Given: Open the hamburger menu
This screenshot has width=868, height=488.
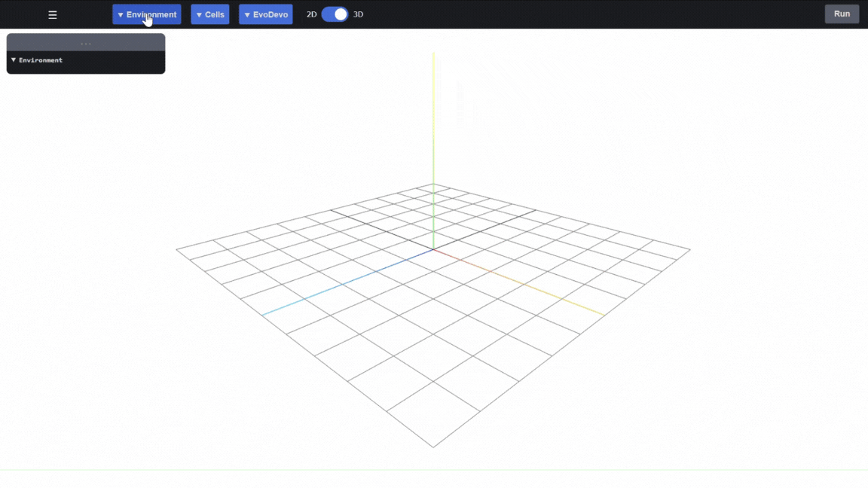Looking at the screenshot, I should coord(53,15).
